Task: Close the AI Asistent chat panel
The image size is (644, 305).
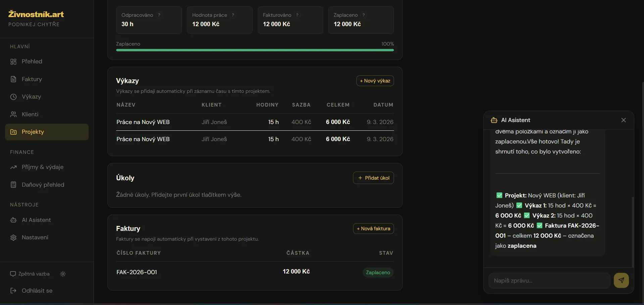Action: (x=624, y=120)
